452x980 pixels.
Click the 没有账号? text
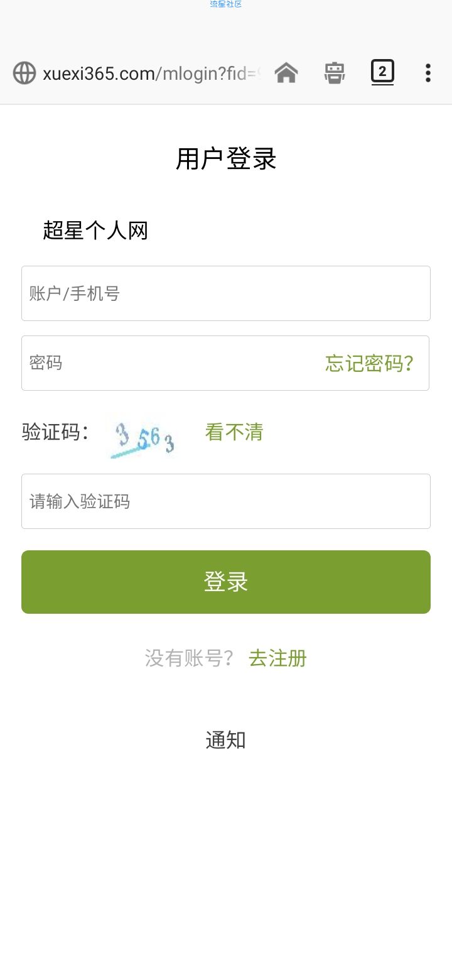tap(190, 658)
